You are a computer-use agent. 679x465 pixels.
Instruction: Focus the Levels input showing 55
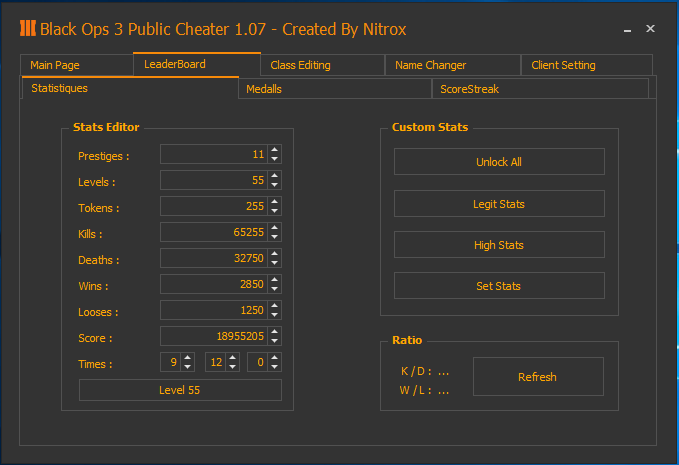[214, 180]
